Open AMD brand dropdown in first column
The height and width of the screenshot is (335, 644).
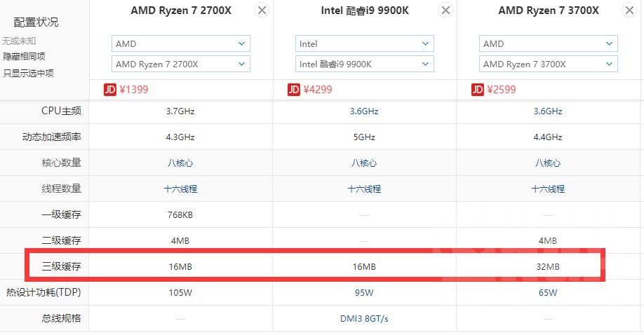pyautogui.click(x=180, y=43)
